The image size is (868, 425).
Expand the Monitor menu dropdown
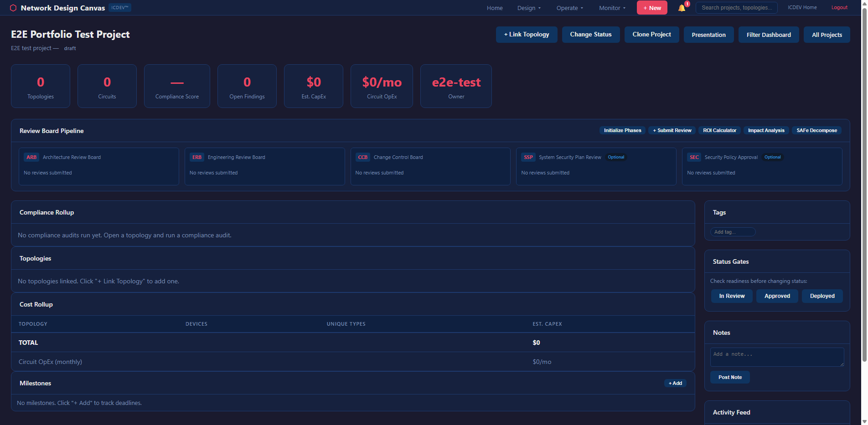point(612,8)
